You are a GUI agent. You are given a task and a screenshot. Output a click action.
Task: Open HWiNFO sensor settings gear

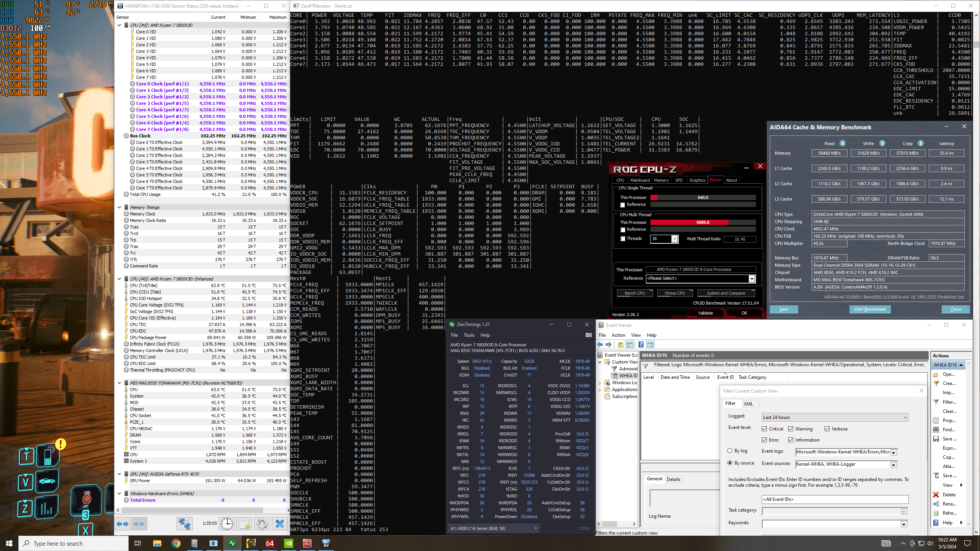tap(262, 523)
